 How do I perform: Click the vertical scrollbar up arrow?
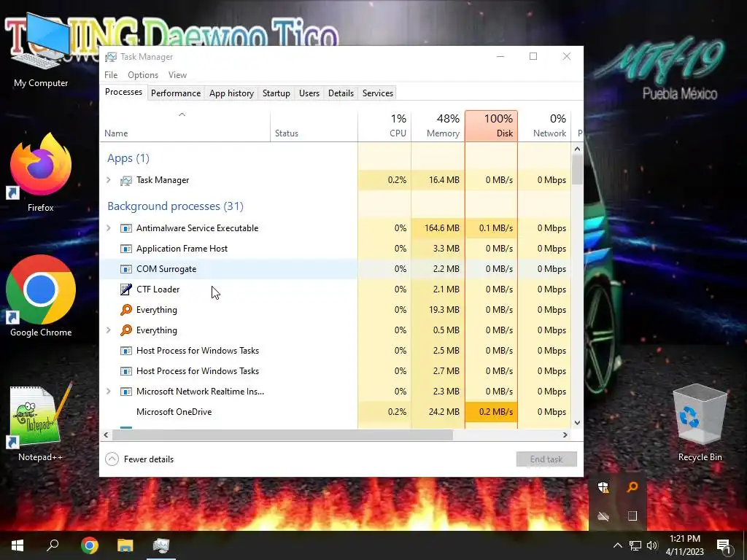point(578,149)
